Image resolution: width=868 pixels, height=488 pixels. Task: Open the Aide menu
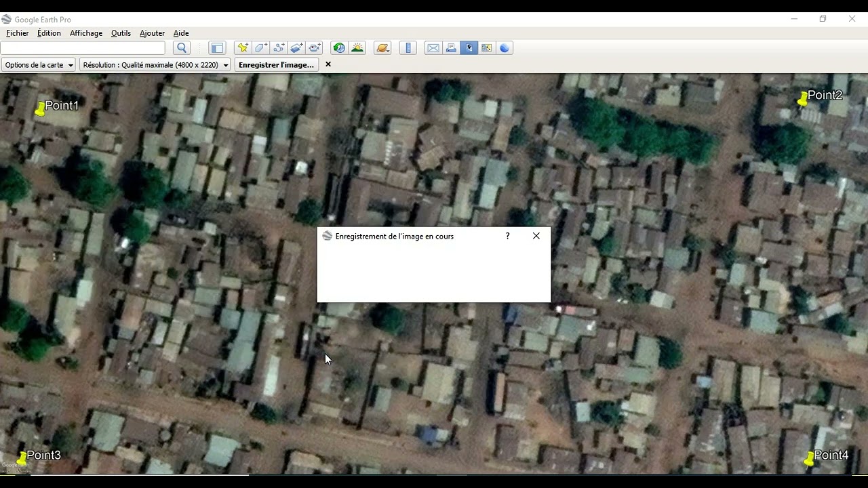(x=181, y=33)
